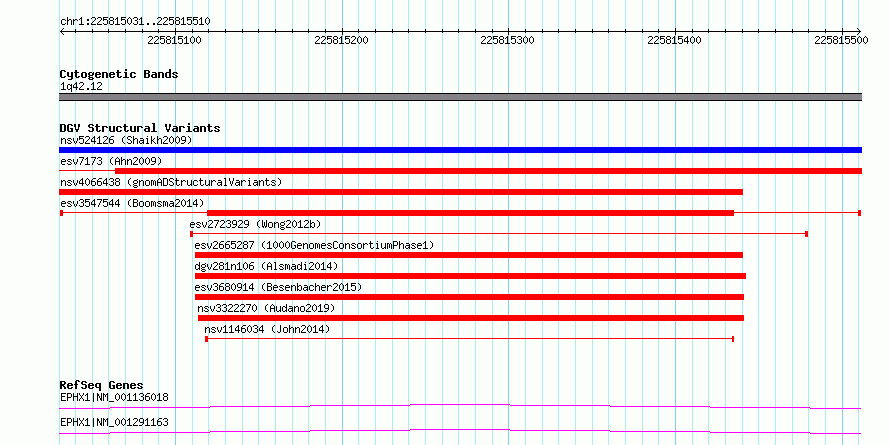Open gene label EPHX1|NM_001291163
This screenshot has height=445, width=890.
(114, 422)
